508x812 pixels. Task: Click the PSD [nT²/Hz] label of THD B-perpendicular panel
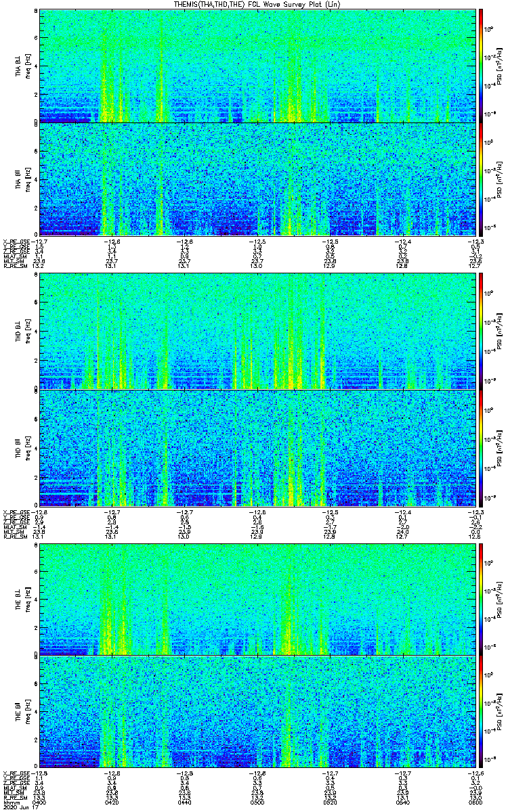(x=500, y=332)
